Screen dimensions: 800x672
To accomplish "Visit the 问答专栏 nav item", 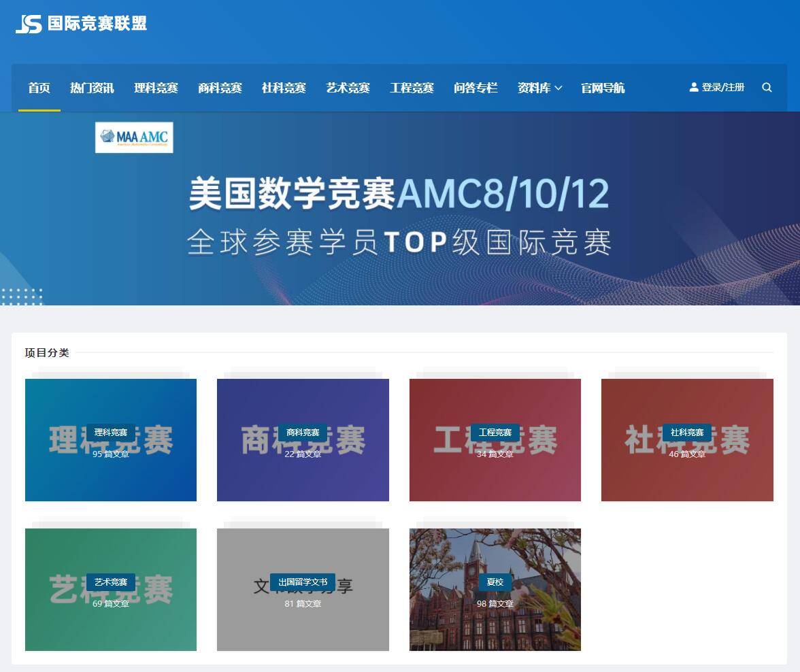I will [x=476, y=88].
